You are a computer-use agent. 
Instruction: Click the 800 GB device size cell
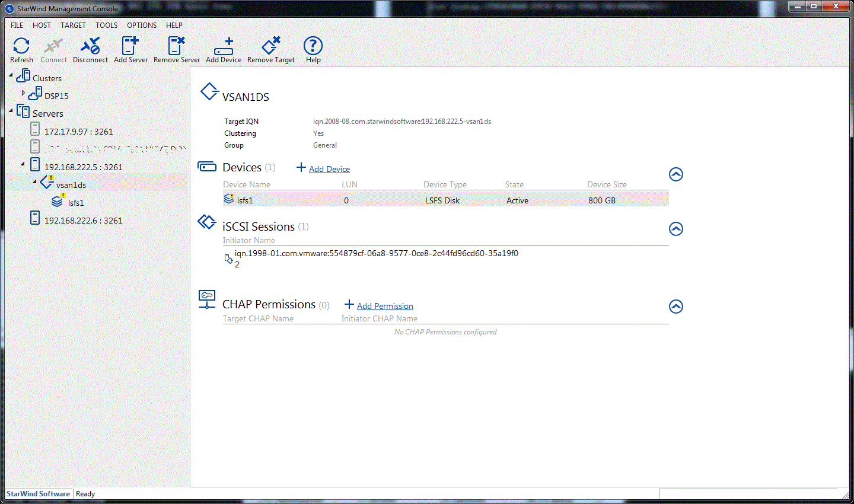(x=602, y=200)
